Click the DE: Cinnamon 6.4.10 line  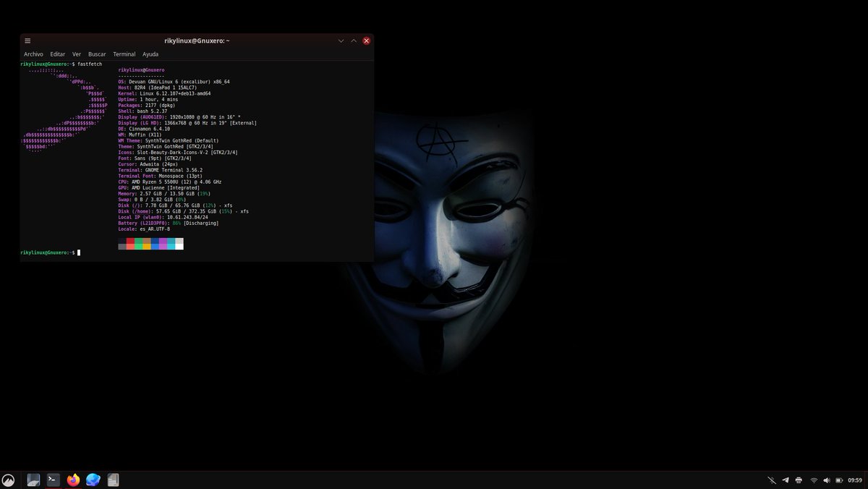pyautogui.click(x=144, y=128)
